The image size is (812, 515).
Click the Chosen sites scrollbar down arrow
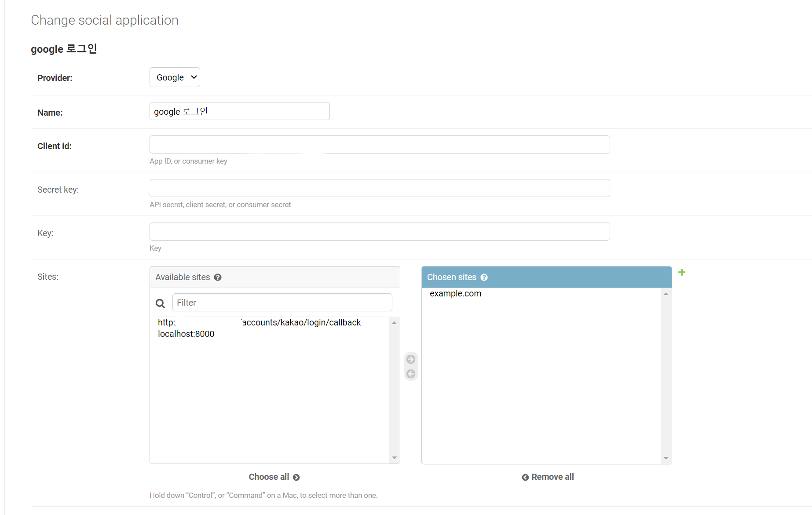(666, 458)
